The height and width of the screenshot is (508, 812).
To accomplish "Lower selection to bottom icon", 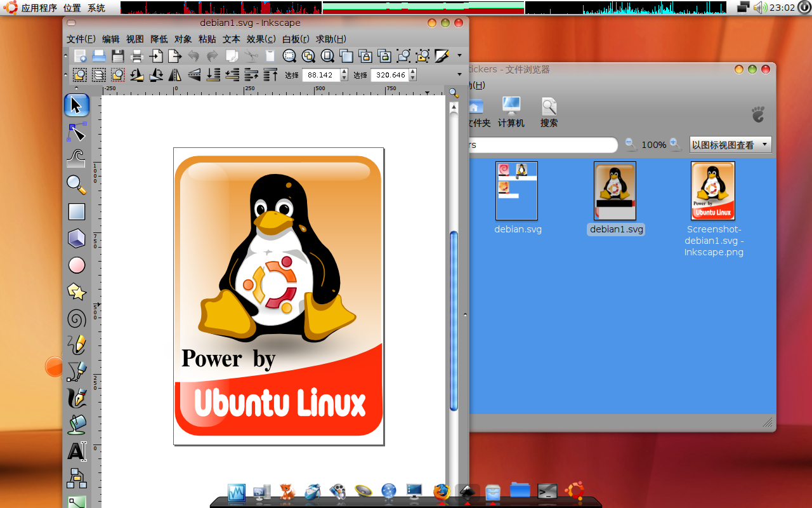I will (x=213, y=75).
